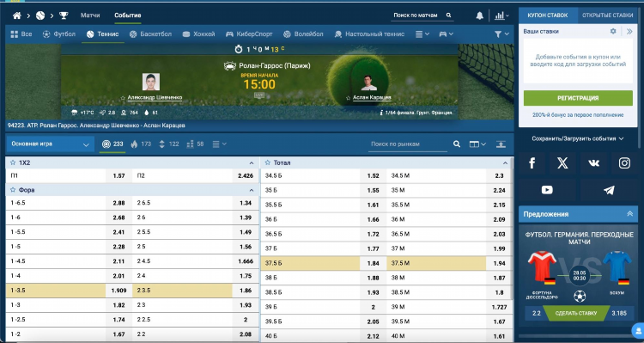Open the Telegram channel link
The height and width of the screenshot is (343, 644).
(x=609, y=190)
